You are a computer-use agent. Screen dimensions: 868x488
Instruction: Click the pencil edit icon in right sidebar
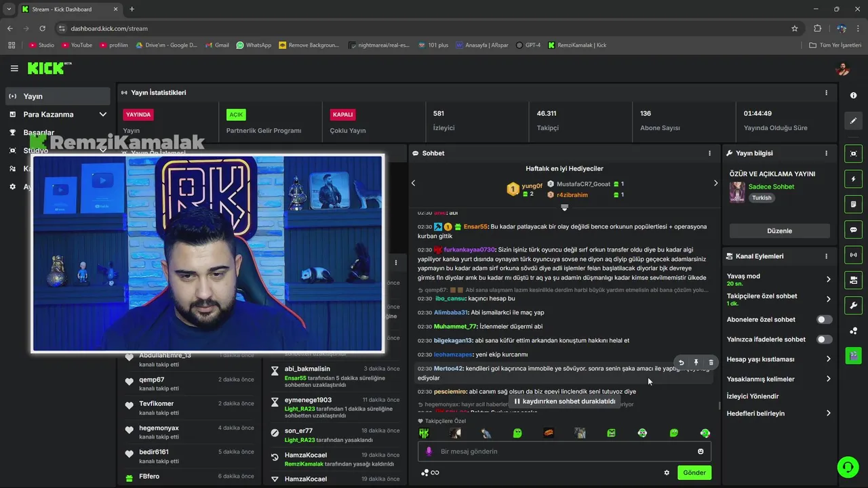pyautogui.click(x=853, y=121)
